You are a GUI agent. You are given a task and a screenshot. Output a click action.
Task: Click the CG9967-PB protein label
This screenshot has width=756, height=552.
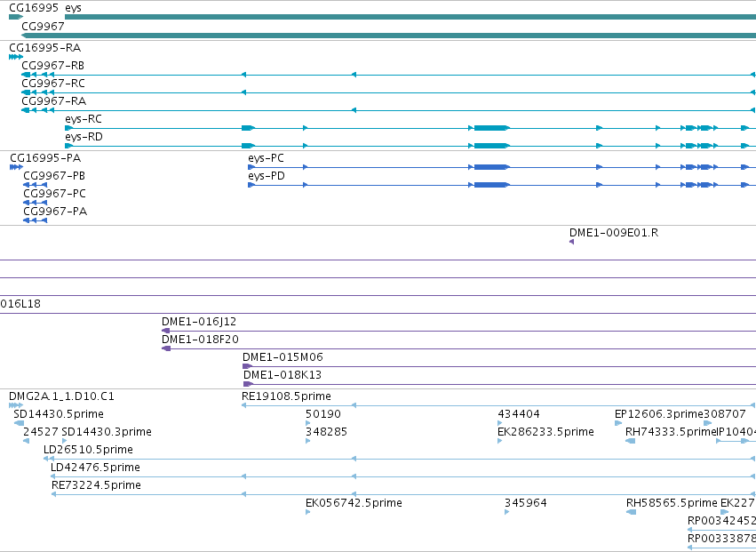coord(54,176)
